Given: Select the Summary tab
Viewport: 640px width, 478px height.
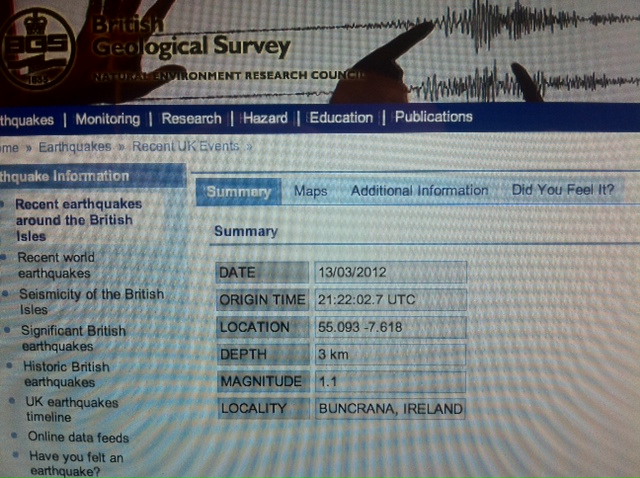Looking at the screenshot, I should click(239, 191).
